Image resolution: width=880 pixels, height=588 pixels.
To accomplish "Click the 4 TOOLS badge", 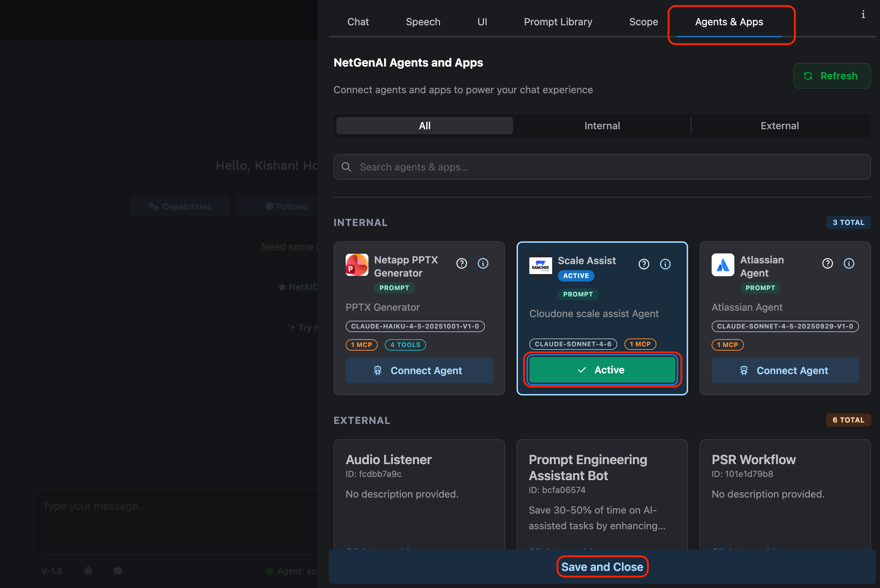I will (405, 345).
